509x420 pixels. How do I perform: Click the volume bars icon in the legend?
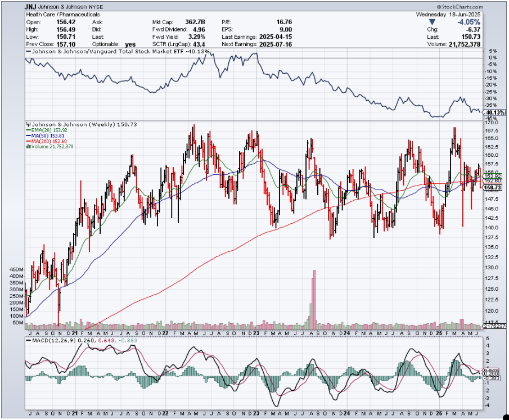pos(29,146)
